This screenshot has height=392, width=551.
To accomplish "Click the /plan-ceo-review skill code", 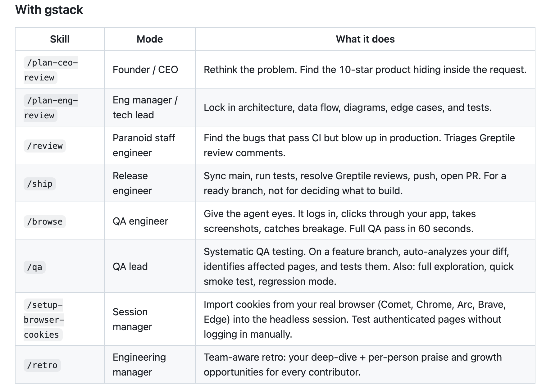I will point(51,70).
